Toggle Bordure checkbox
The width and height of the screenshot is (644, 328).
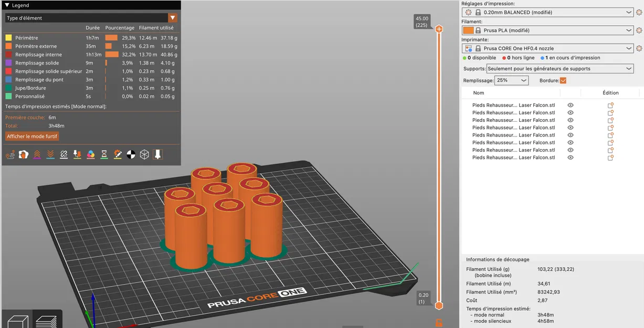click(x=563, y=80)
